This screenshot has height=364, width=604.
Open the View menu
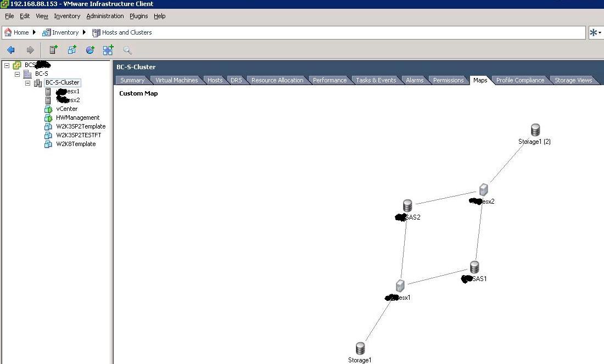42,16
